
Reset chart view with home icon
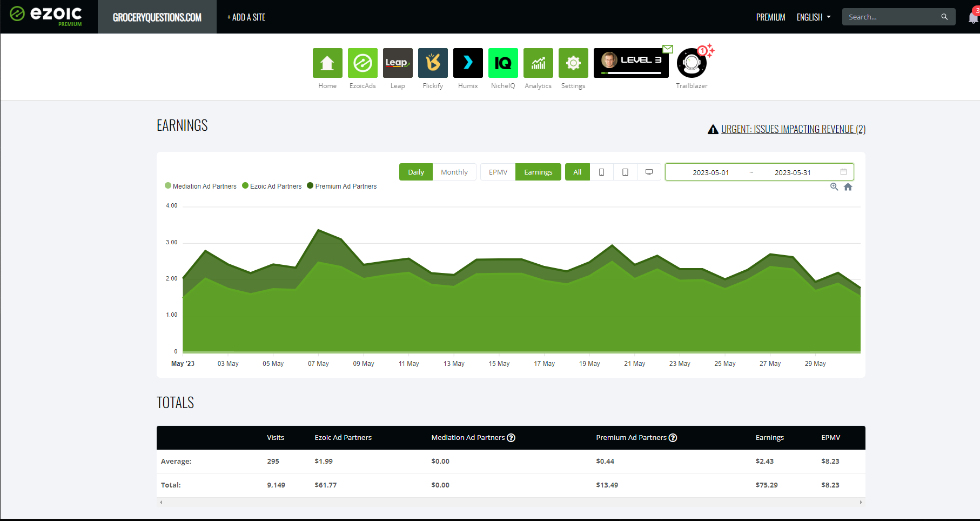(848, 186)
